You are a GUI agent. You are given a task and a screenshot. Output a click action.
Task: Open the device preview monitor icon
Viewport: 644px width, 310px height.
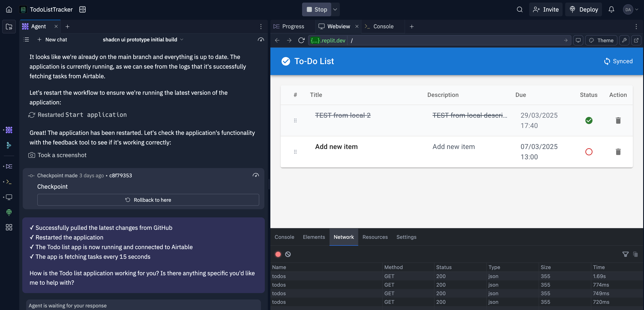[x=578, y=40]
